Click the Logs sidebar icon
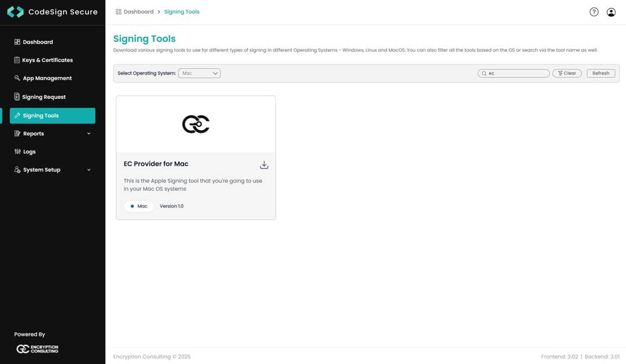This screenshot has width=626, height=364. coord(17,151)
